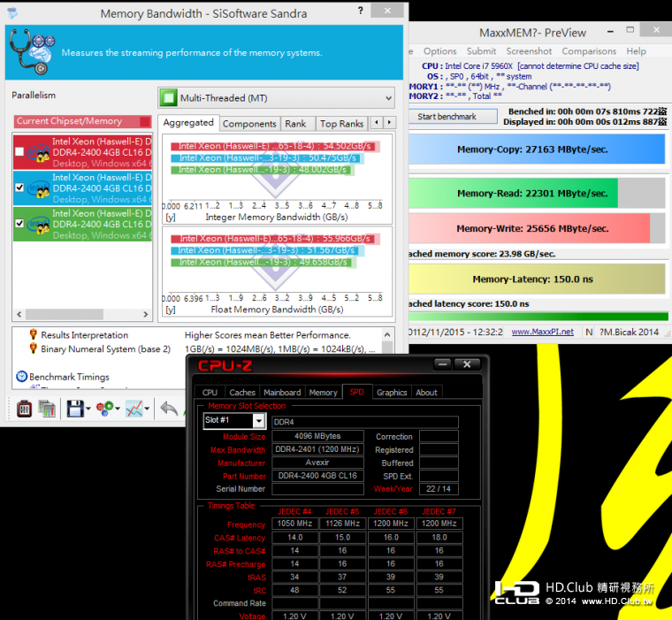Image resolution: width=672 pixels, height=620 pixels.
Task: Click the Results Interpretation pin icon
Action: [x=33, y=334]
